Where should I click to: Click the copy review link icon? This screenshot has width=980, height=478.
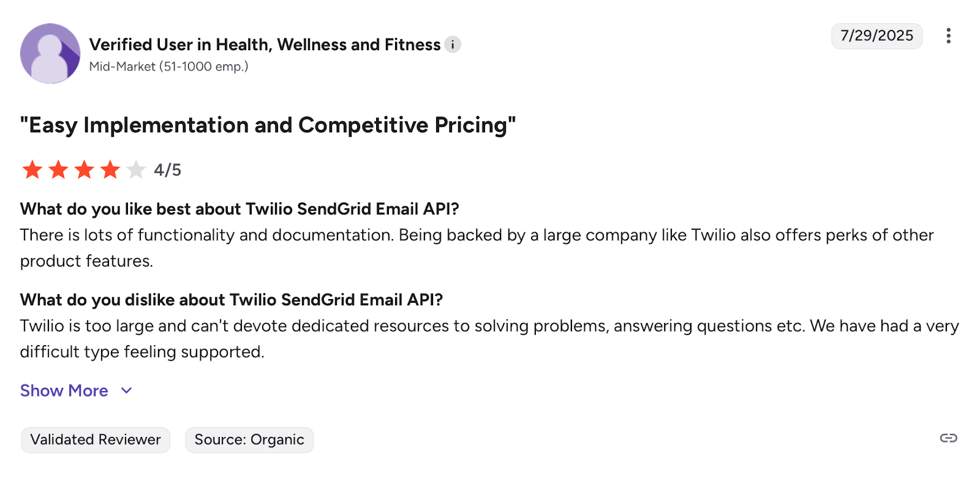948,438
